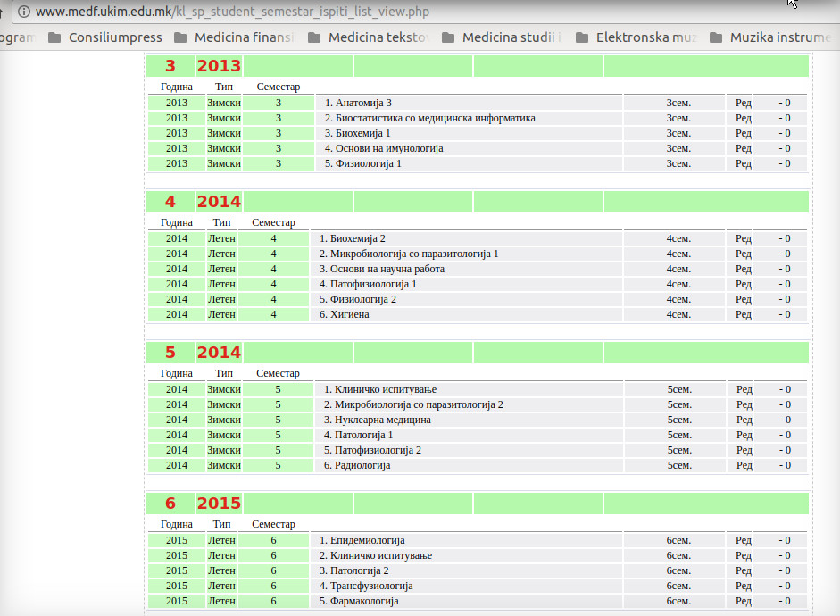
Task: Click "3. Основи на научна работа"
Action: pos(382,269)
